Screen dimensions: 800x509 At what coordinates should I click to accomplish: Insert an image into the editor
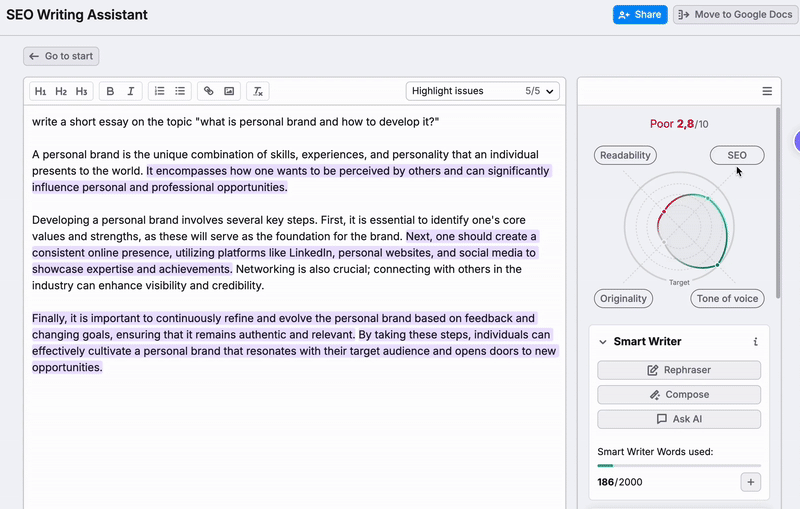[229, 91]
